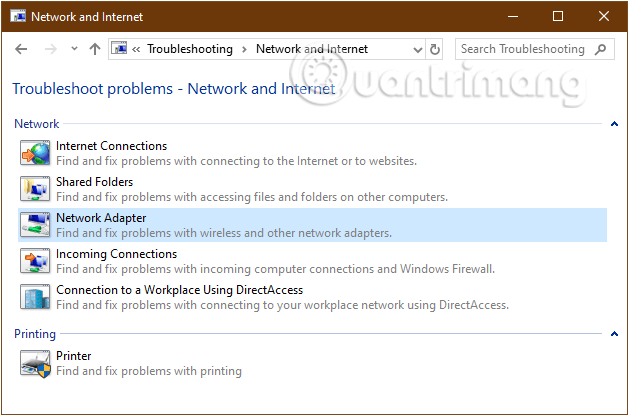Click the Shared Folders troubleshooter icon
The width and height of the screenshot is (629, 416).
pyautogui.click(x=35, y=189)
